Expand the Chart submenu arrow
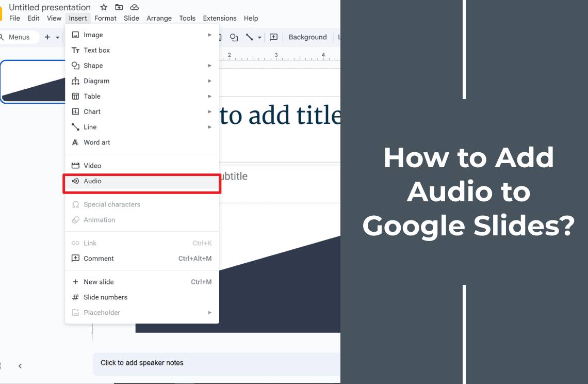Image resolution: width=588 pixels, height=384 pixels. (x=209, y=112)
